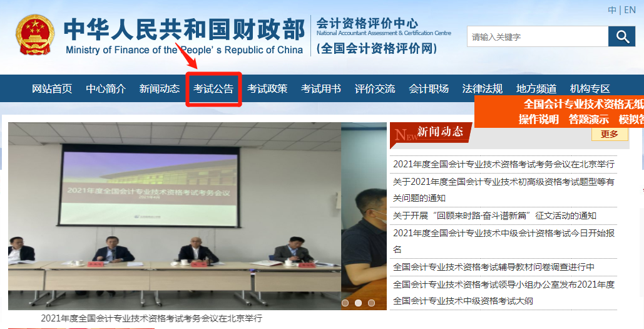
Task: Open news about 中级资格考试大纲 release
Action: coord(504,293)
